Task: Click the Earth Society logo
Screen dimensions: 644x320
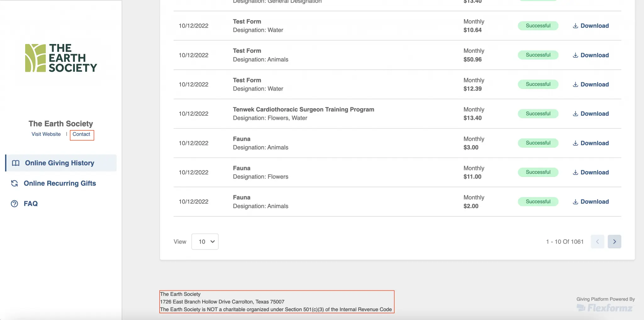Action: [61, 58]
